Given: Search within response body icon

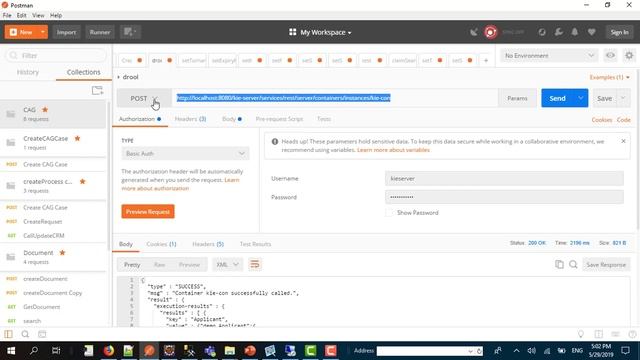Looking at the screenshot, I should coord(573,264).
